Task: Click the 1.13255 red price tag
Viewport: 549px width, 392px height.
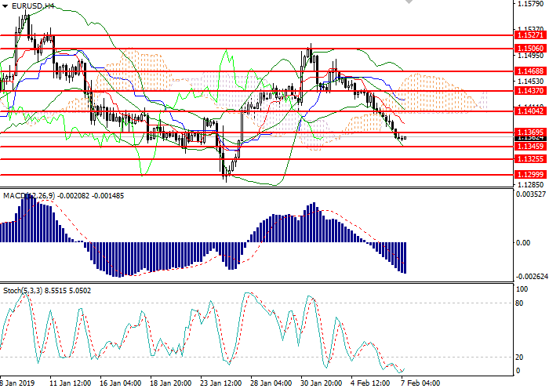Action: [x=527, y=159]
